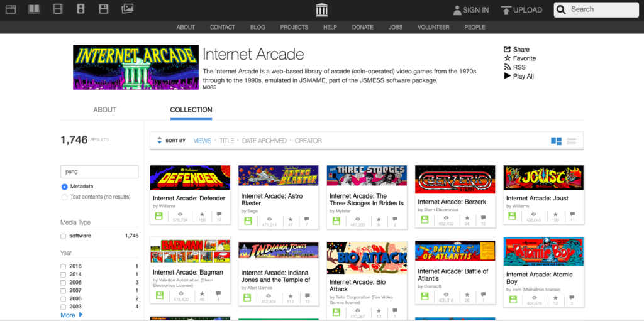Click the reviews bubble on Atomic Boy card

[572, 297]
